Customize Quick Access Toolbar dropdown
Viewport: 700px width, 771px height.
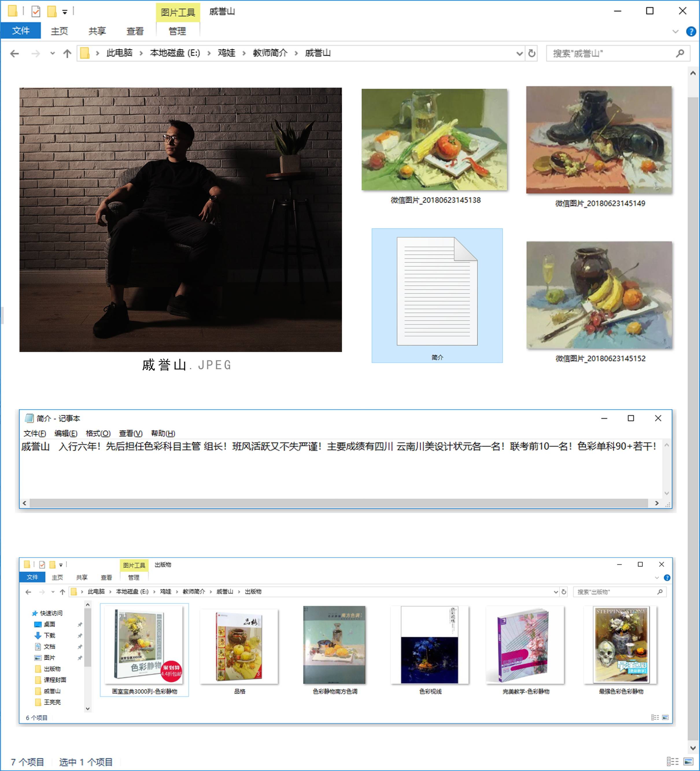click(64, 12)
